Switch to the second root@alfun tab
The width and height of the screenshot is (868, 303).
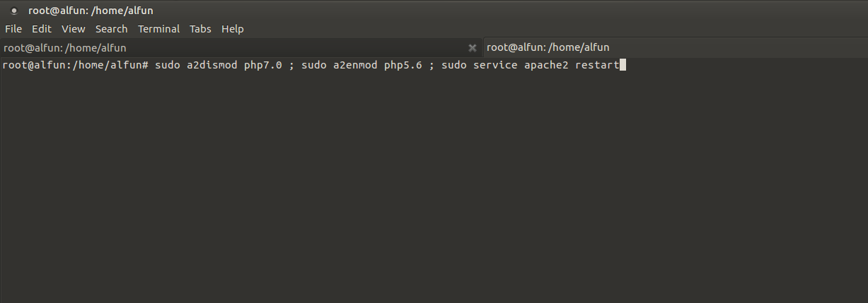pyautogui.click(x=548, y=47)
